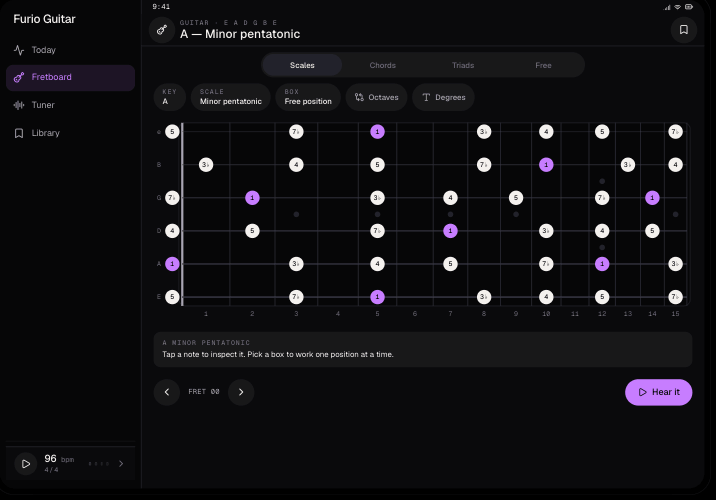
Task: Click the Hear it button
Action: point(658,392)
